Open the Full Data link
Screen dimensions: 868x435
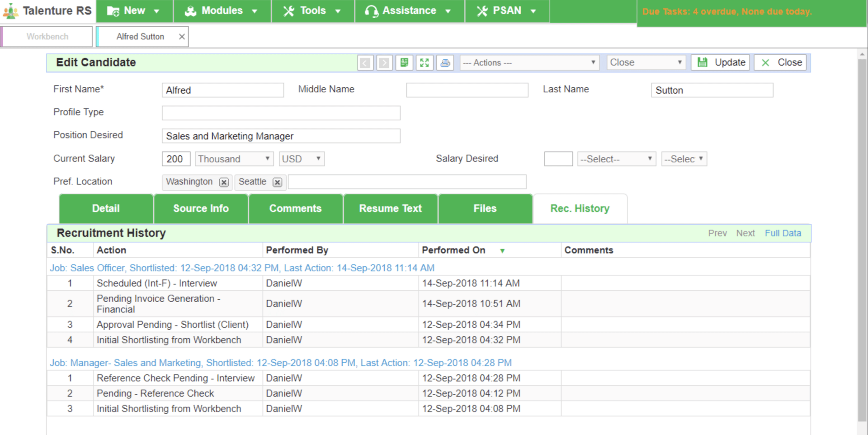click(783, 233)
